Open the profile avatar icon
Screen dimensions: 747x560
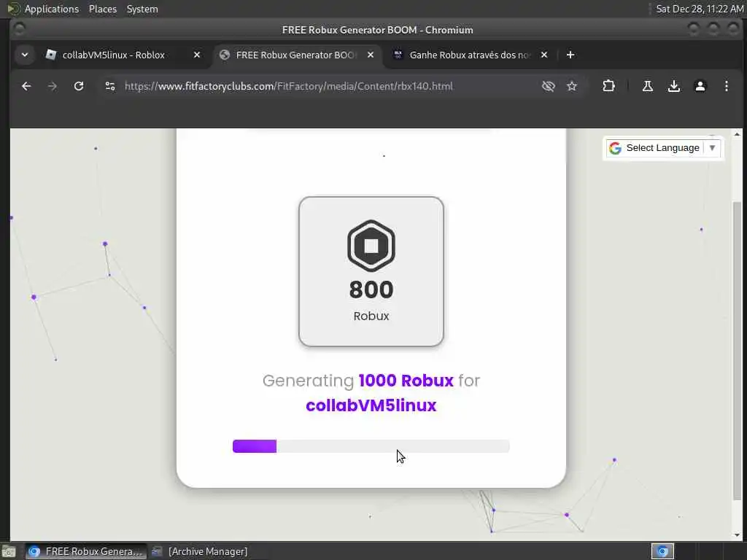click(700, 86)
